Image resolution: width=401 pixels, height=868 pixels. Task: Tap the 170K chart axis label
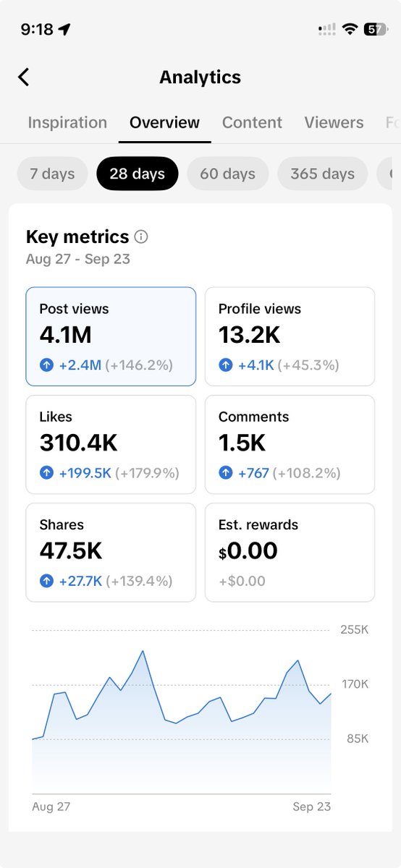click(x=355, y=684)
